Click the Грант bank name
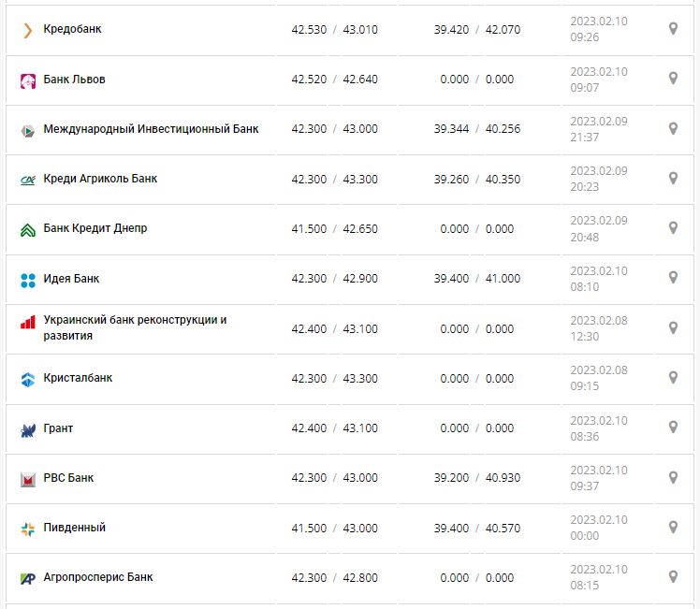The image size is (700, 609). pos(58,428)
